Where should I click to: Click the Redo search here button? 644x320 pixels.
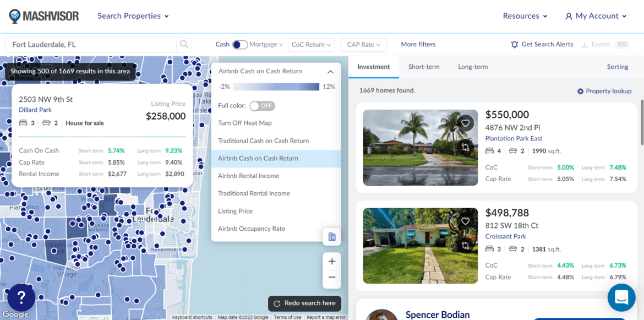(304, 303)
